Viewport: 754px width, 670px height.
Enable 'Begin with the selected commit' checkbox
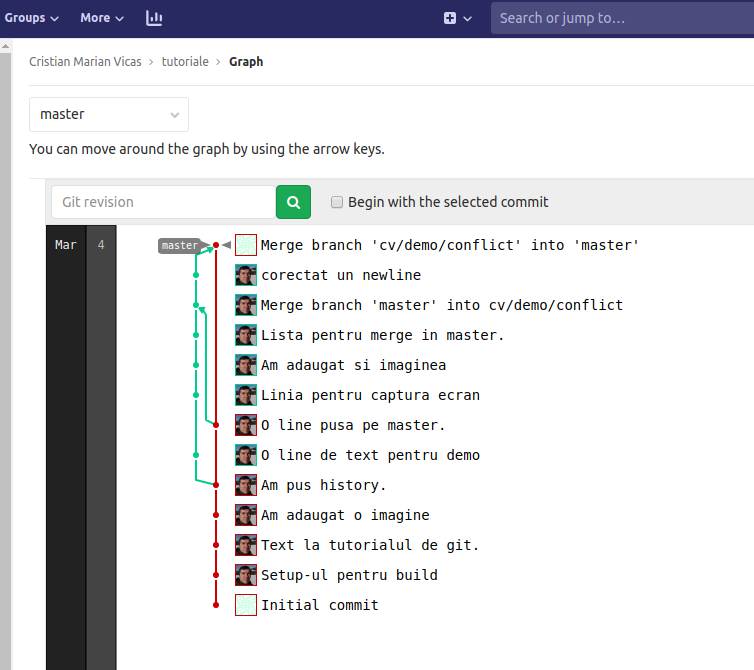[337, 202]
